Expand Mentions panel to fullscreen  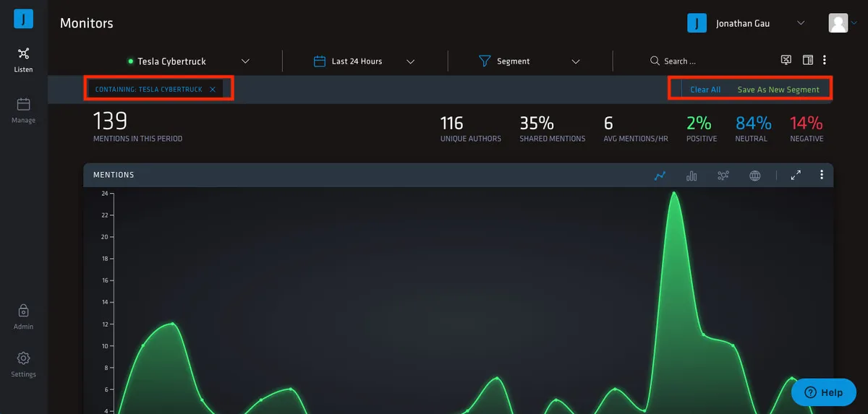(796, 175)
